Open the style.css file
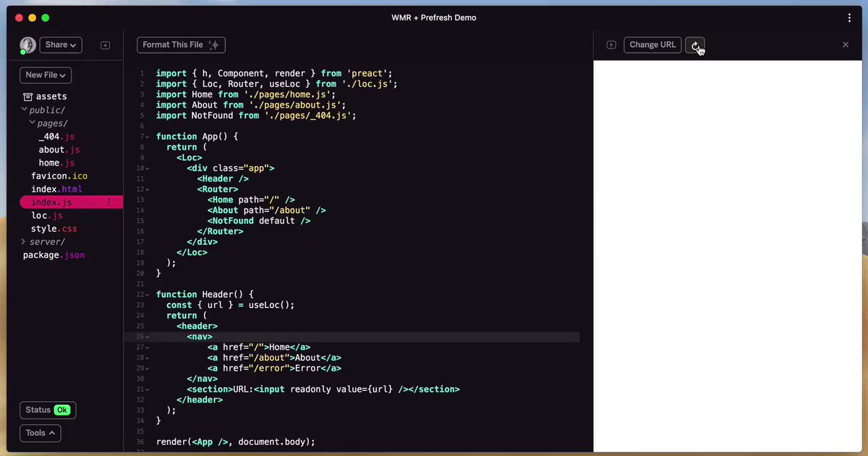 click(54, 228)
